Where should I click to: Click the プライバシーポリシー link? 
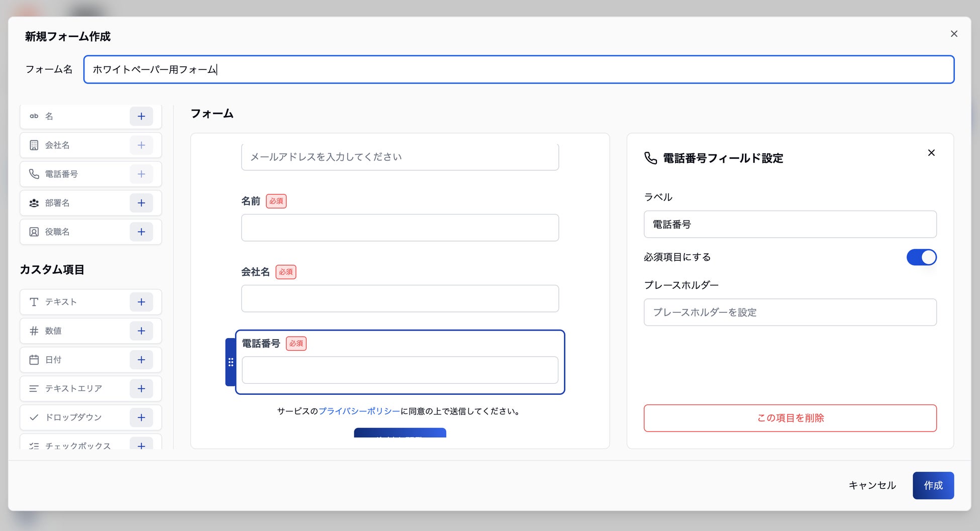click(359, 411)
